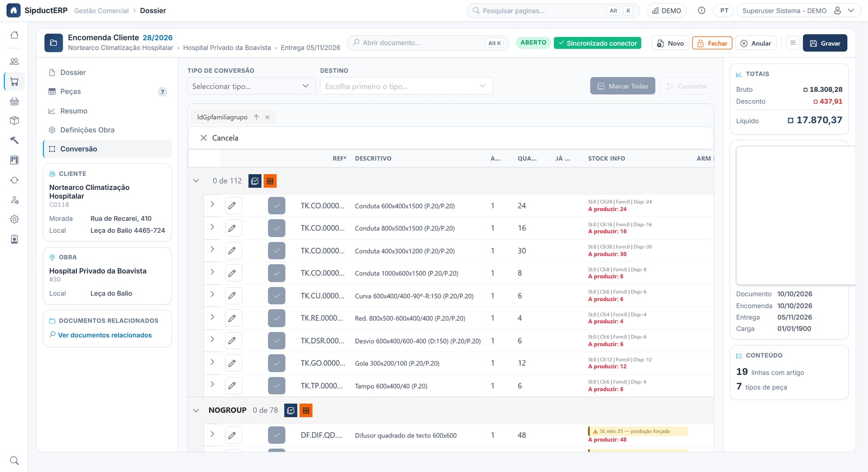Click the info circle icon in top bar
The width and height of the screenshot is (868, 472).
pos(702,11)
